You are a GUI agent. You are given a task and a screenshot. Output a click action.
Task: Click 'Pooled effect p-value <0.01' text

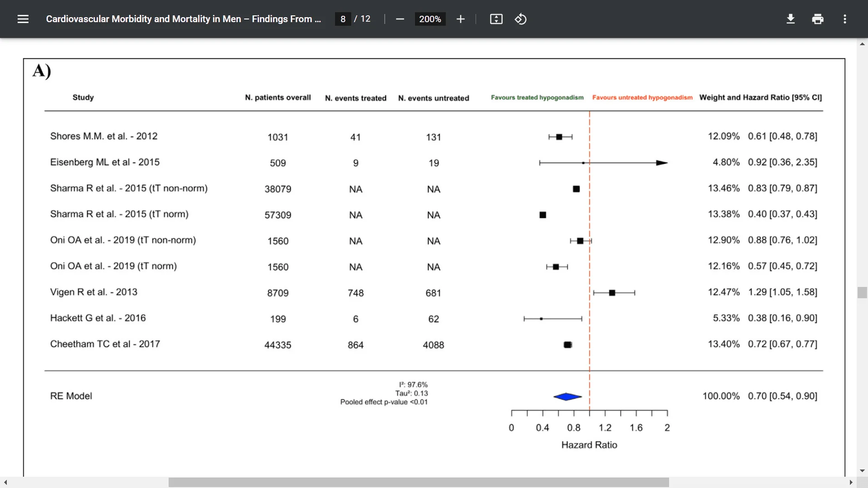pos(384,402)
